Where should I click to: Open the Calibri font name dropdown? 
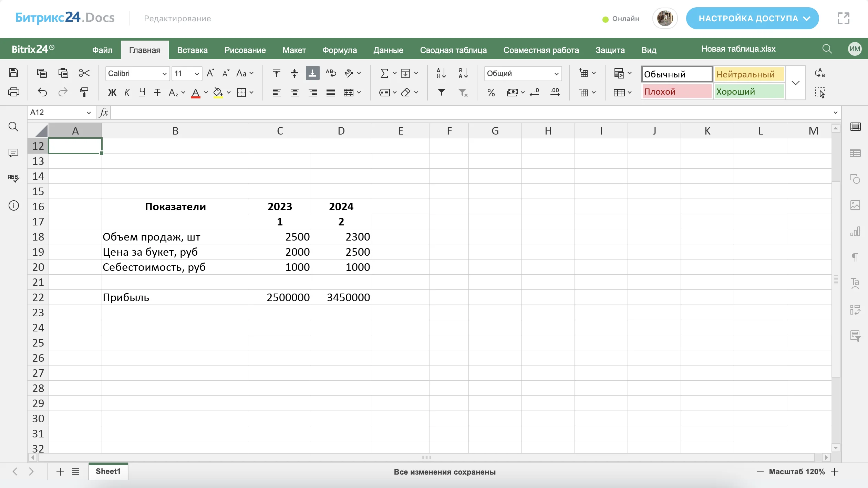pyautogui.click(x=165, y=74)
